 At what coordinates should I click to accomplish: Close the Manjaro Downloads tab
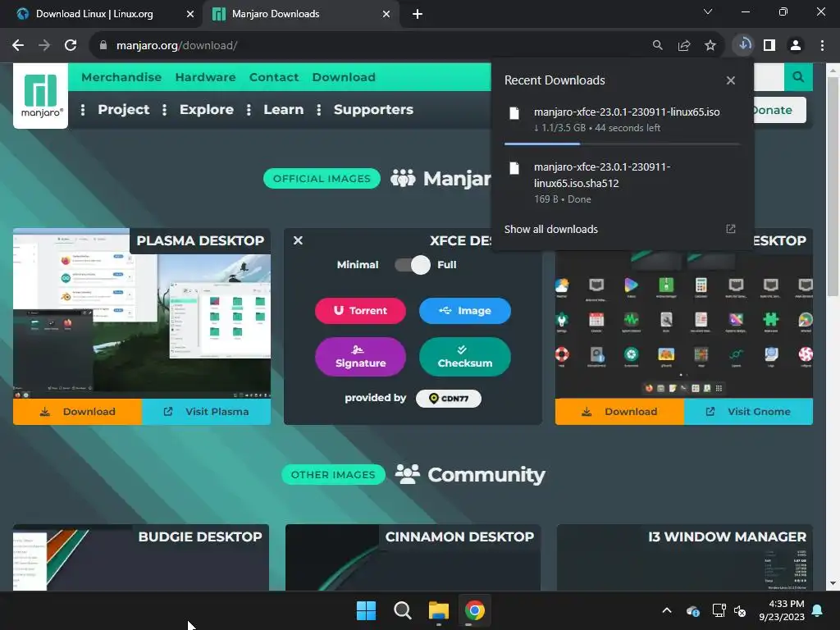[386, 15]
